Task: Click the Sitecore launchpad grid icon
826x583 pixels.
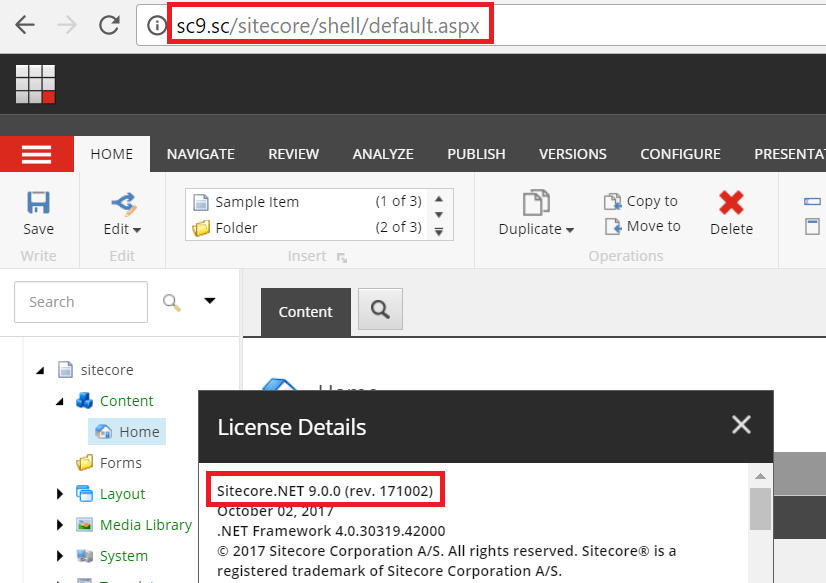Action: click(x=35, y=84)
